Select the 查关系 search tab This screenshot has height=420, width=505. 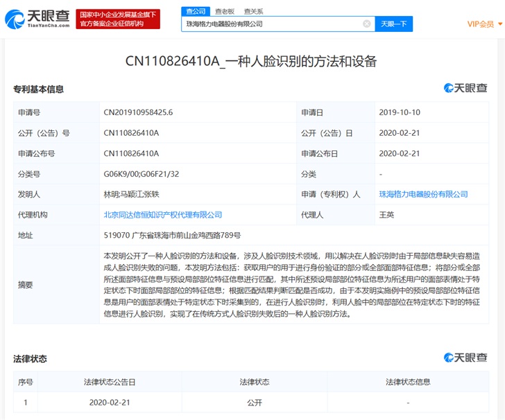[x=253, y=11]
